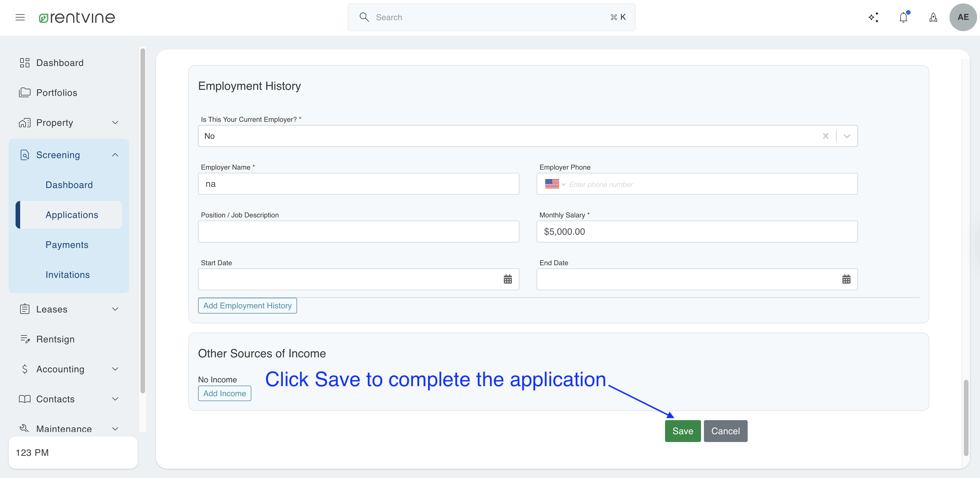Select Applications under Screening
The width and height of the screenshot is (980, 478).
pyautogui.click(x=69, y=215)
